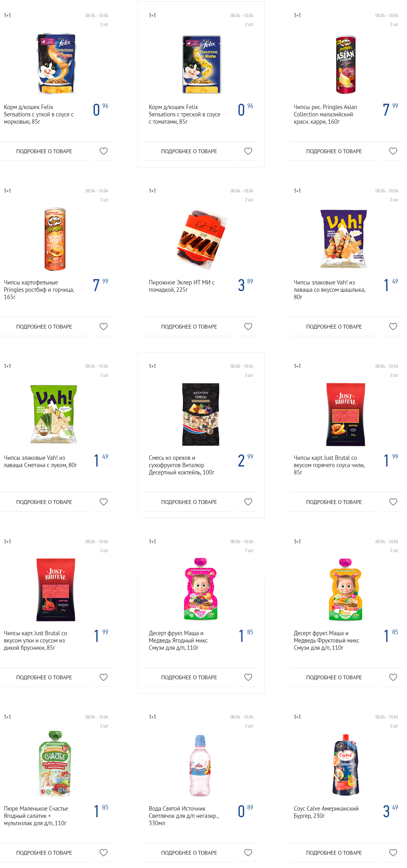
Task: View details for Маленькое Счастье puree
Action: (x=44, y=852)
